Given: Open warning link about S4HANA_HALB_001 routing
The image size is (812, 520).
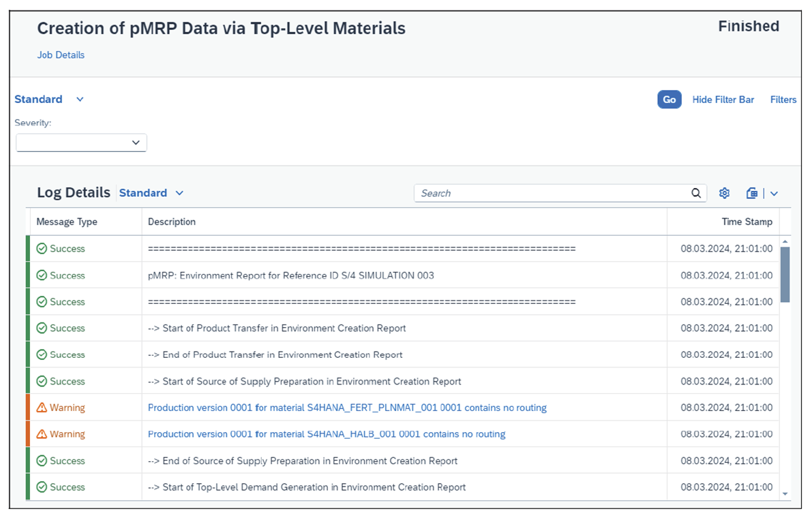Looking at the screenshot, I should [x=327, y=433].
